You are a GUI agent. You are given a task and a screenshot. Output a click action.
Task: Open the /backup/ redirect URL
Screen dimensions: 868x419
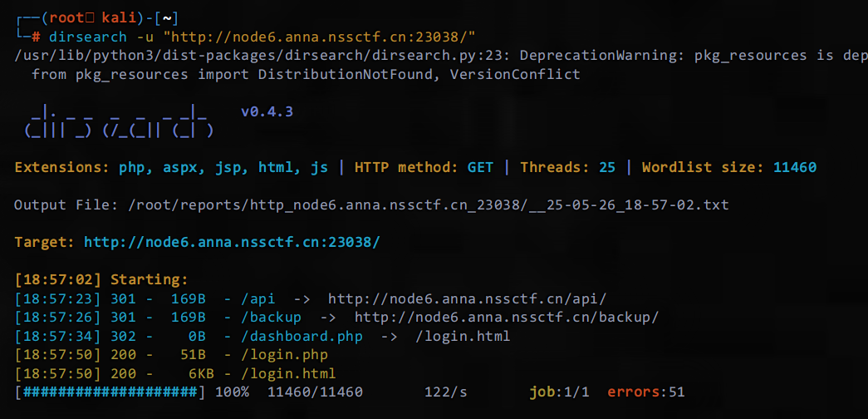point(507,317)
